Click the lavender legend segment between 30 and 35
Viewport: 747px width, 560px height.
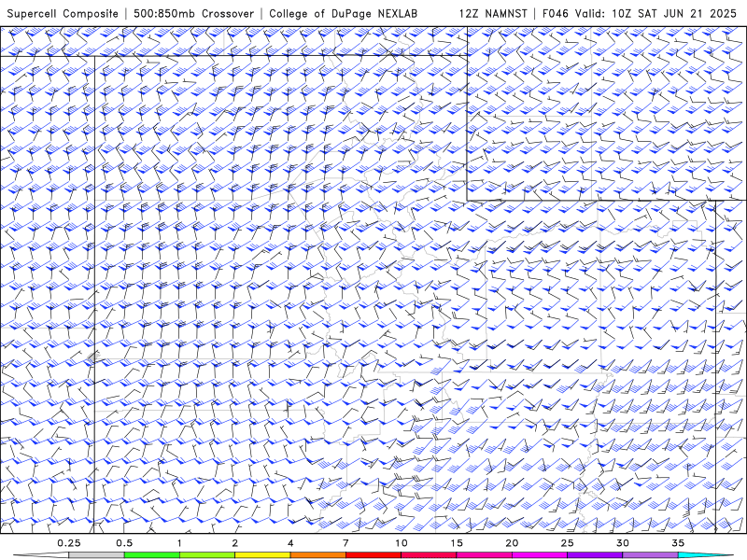tap(650, 555)
